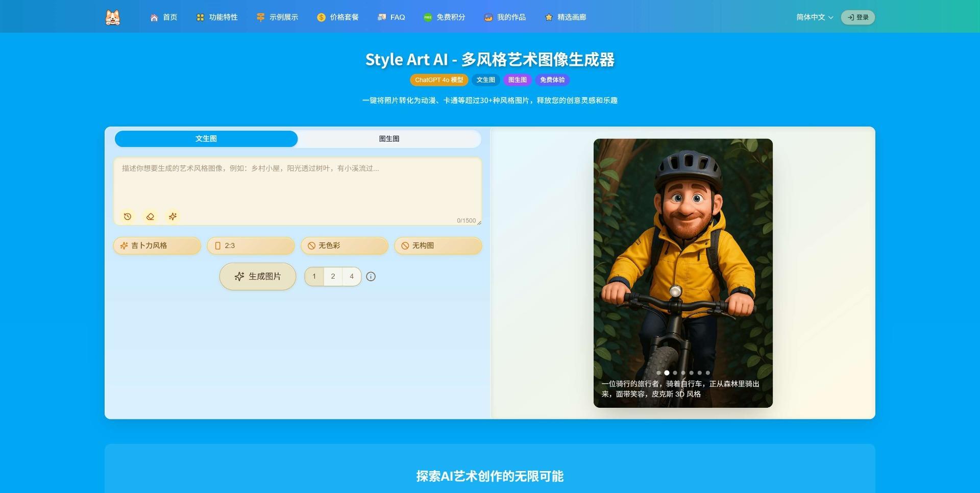This screenshot has height=493, width=980.
Task: Click the corgi logo in the header
Action: pyautogui.click(x=113, y=17)
